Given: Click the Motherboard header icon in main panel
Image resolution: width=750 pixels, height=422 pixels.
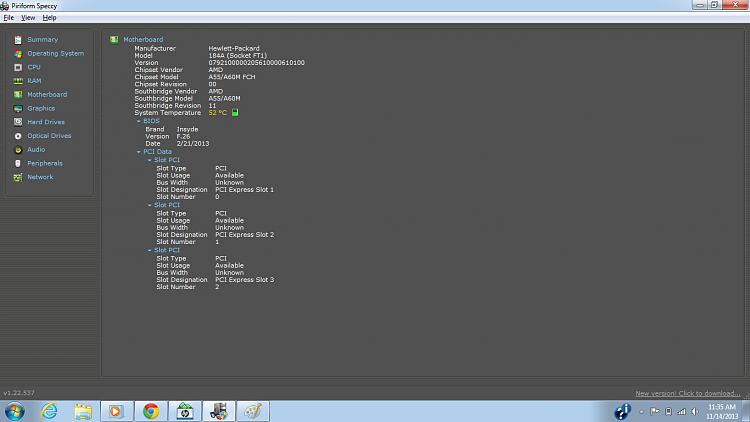Looking at the screenshot, I should pos(114,40).
